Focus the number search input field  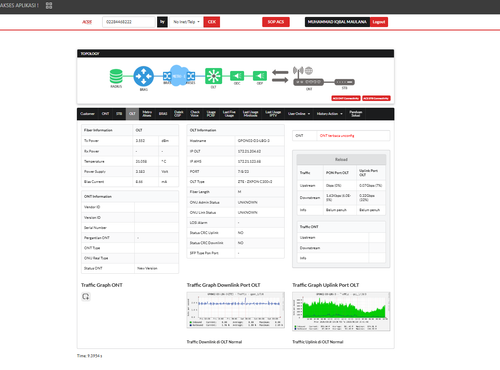pyautogui.click(x=129, y=22)
